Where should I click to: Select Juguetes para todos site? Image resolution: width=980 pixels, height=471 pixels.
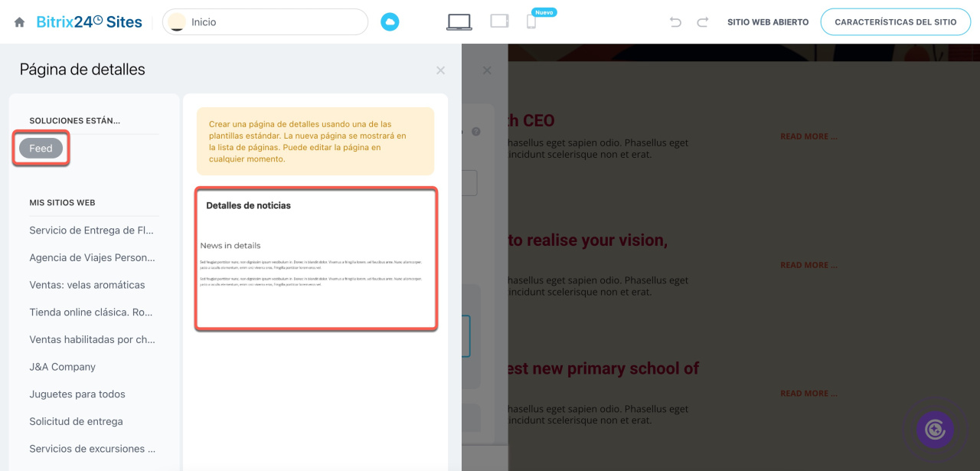(77, 394)
